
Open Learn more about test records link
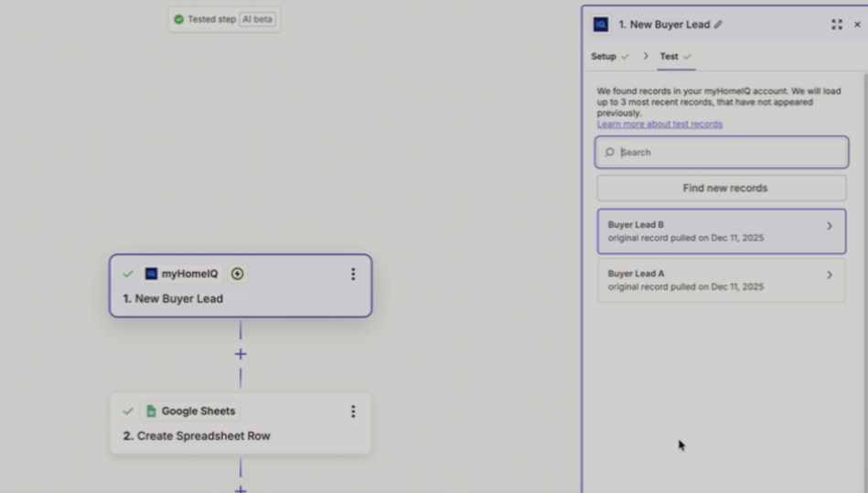(659, 124)
